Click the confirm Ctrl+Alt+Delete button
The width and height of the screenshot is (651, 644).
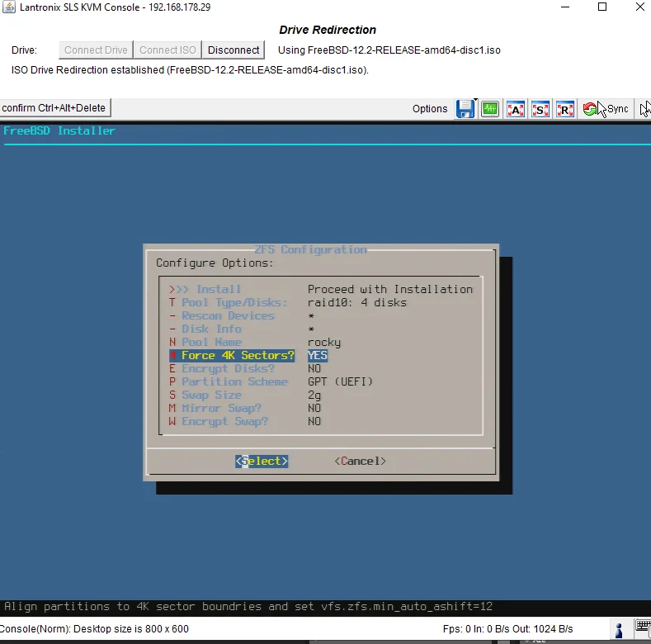(54, 108)
